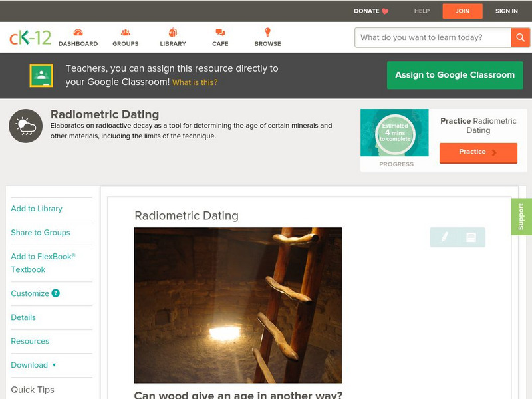Click SIGN IN
The height and width of the screenshot is (399, 532).
(507, 11)
